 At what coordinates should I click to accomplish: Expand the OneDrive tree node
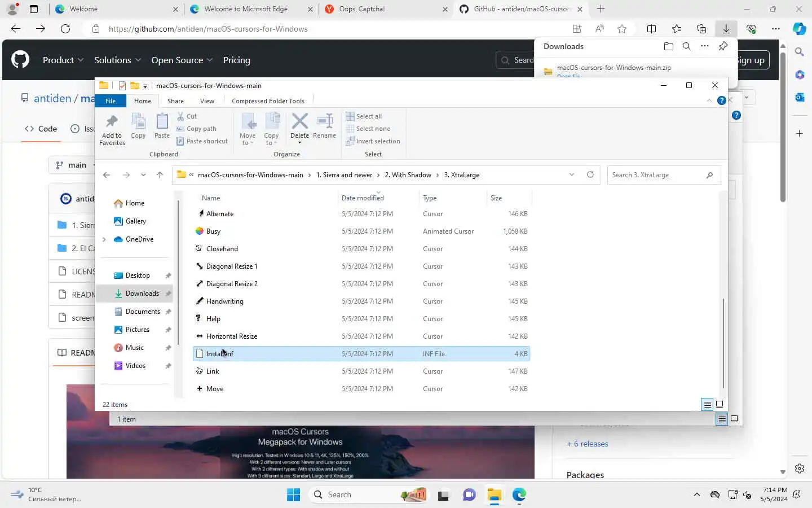point(104,239)
